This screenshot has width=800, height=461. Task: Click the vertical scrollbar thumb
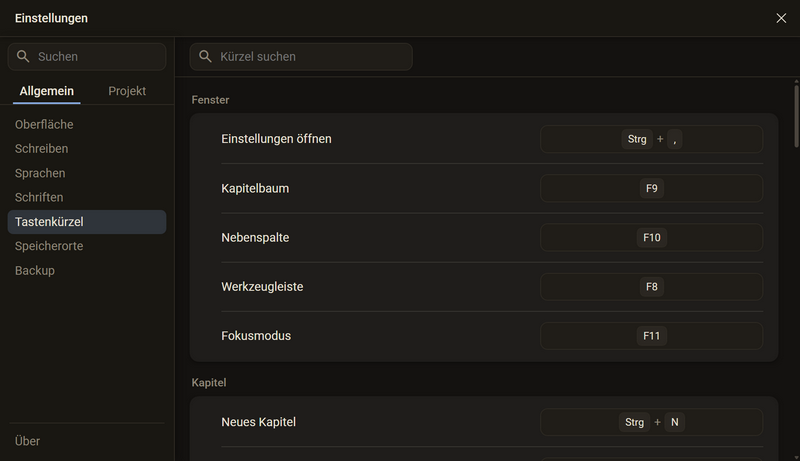[x=796, y=116]
